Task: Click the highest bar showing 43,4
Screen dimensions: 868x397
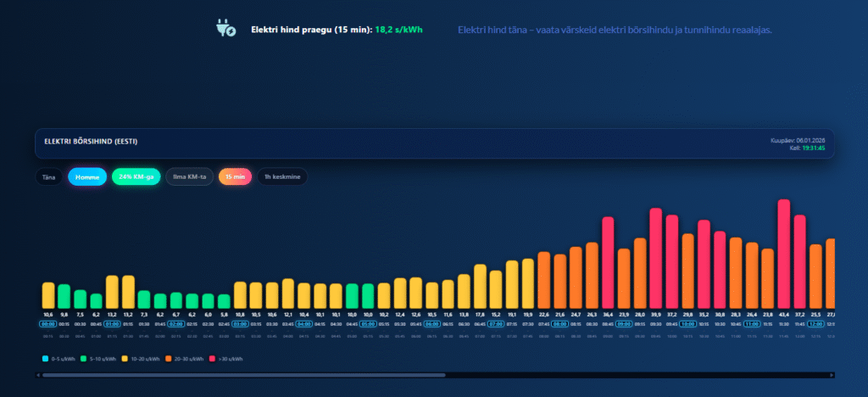Action: (x=784, y=254)
